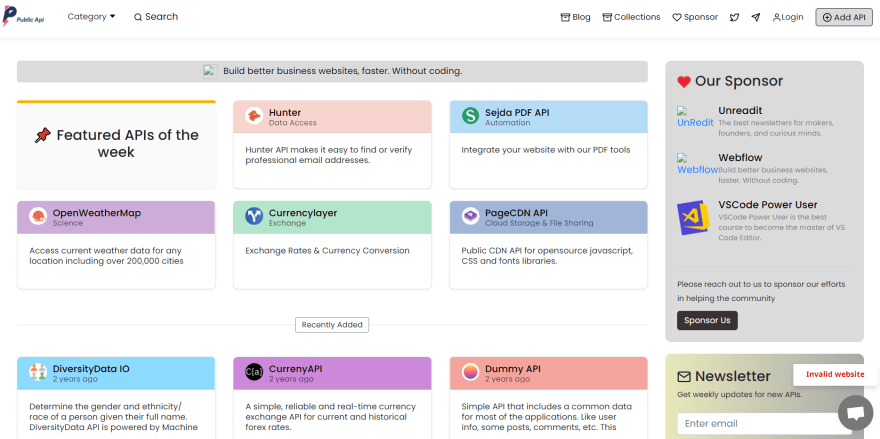Open the Sponsor nav link
This screenshot has width=880, height=439.
(695, 17)
